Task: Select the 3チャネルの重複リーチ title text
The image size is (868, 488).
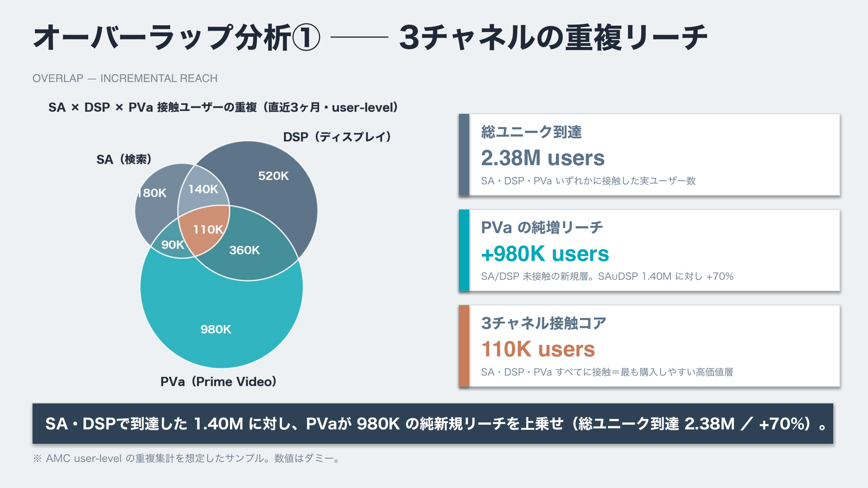Action: (553, 37)
